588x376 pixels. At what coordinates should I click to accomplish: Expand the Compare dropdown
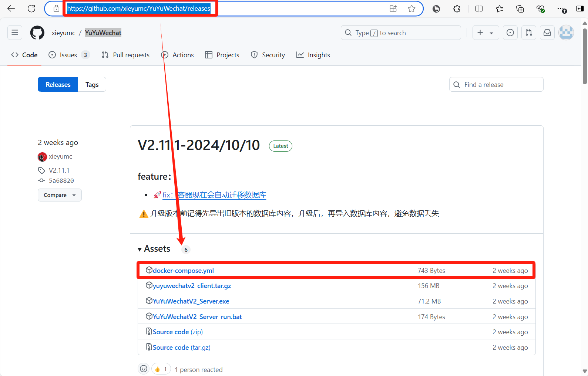60,195
